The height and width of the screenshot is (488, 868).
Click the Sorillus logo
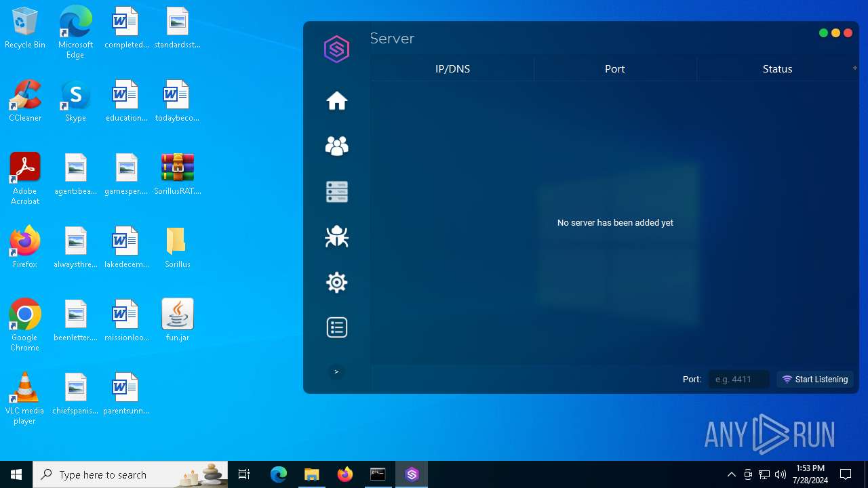(336, 49)
